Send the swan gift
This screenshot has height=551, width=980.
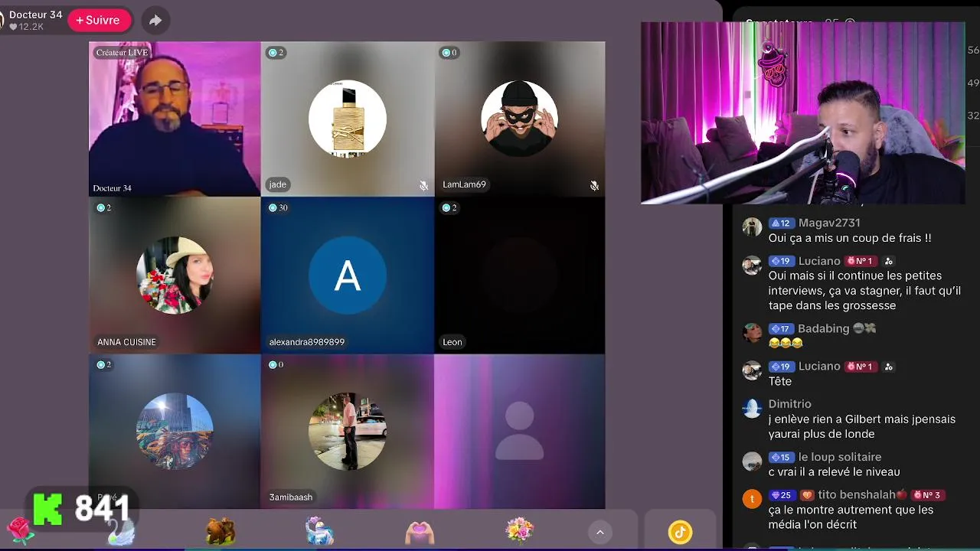121,532
